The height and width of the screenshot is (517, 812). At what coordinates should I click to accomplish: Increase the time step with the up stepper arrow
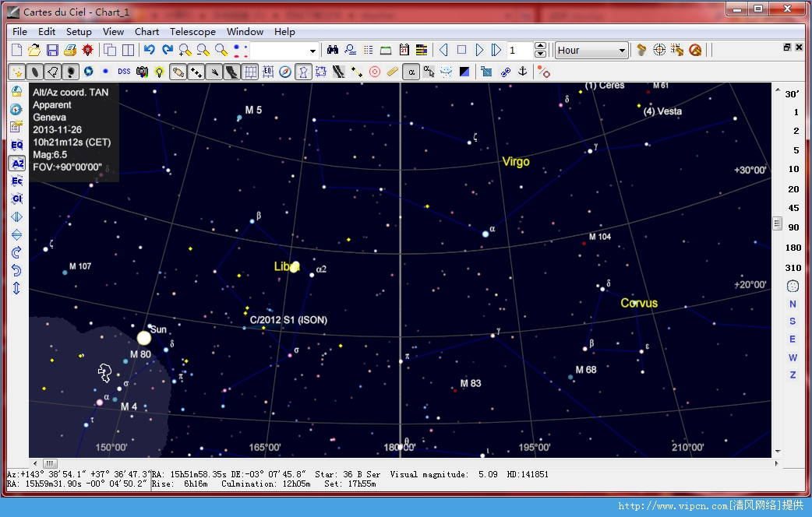coord(541,45)
